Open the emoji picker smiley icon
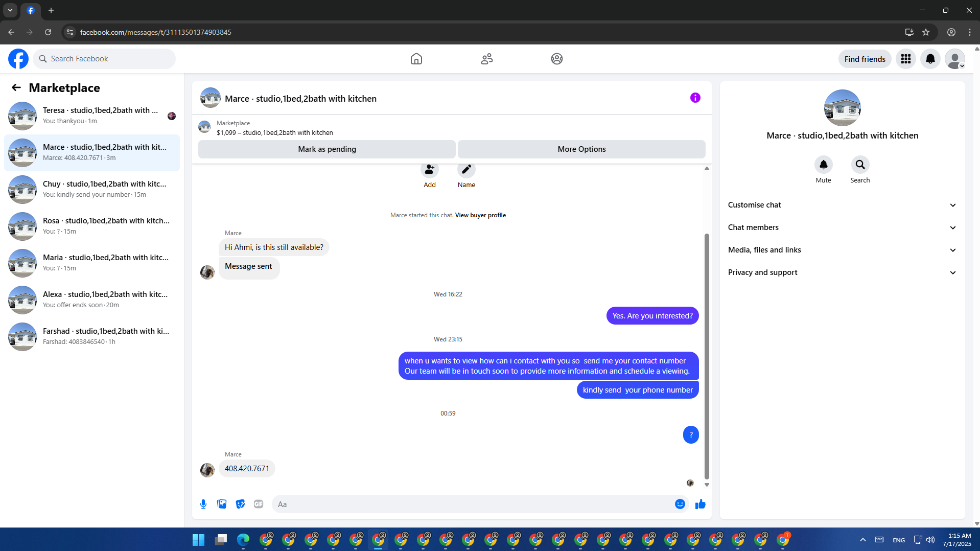This screenshot has height=551, width=980. 680,504
